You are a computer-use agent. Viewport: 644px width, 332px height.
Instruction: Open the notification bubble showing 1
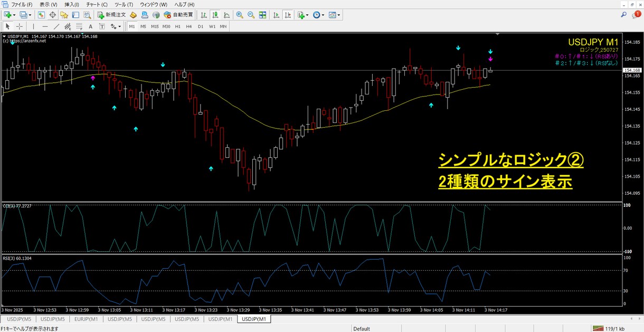pyautogui.click(x=637, y=15)
